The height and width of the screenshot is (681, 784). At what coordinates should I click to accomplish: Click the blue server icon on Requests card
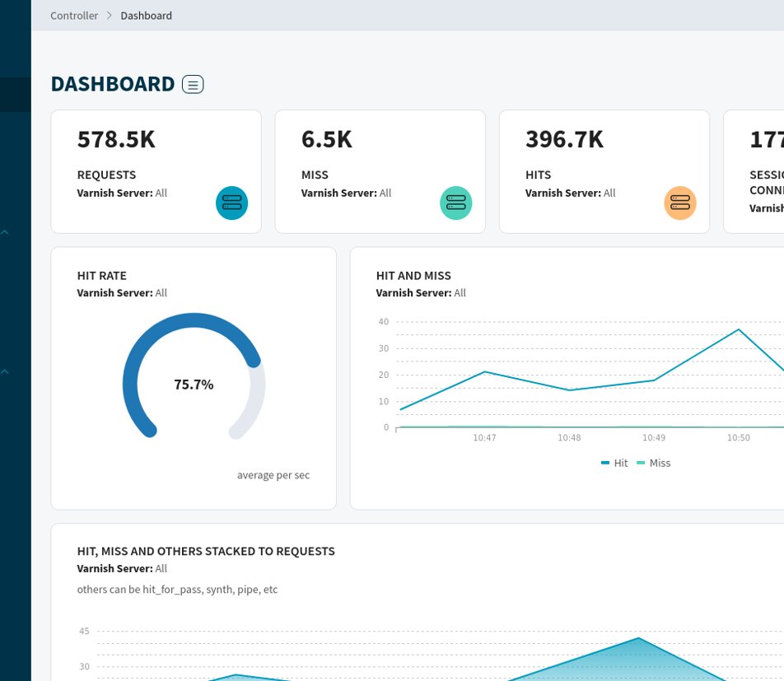coord(232,203)
